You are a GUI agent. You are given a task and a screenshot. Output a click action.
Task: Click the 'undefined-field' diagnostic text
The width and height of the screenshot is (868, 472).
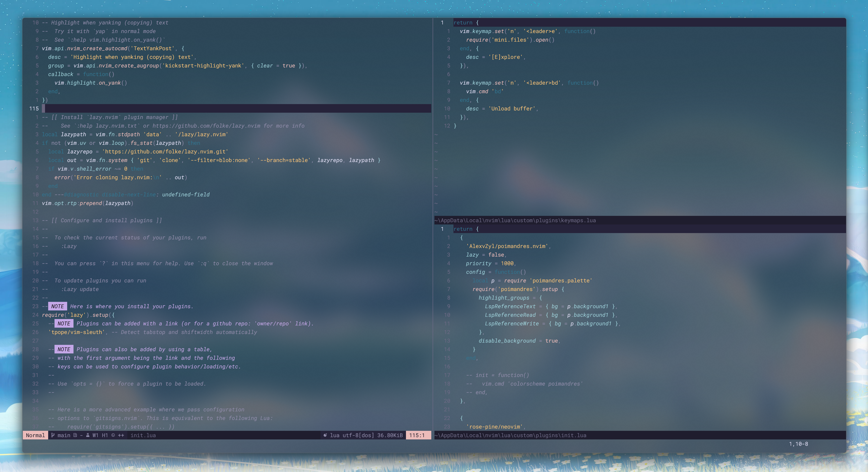(x=186, y=195)
